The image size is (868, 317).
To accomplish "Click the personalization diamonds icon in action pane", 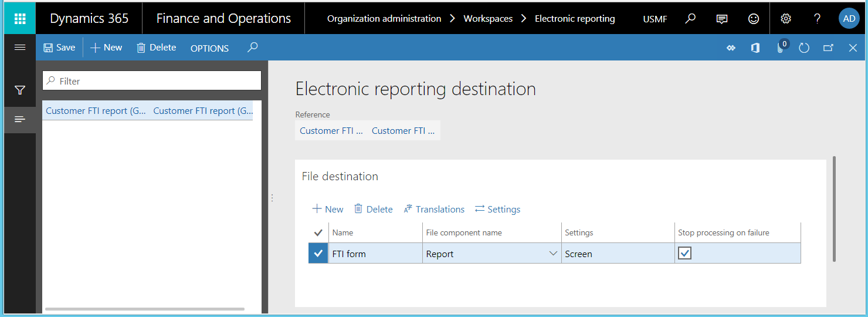I will pyautogui.click(x=731, y=48).
